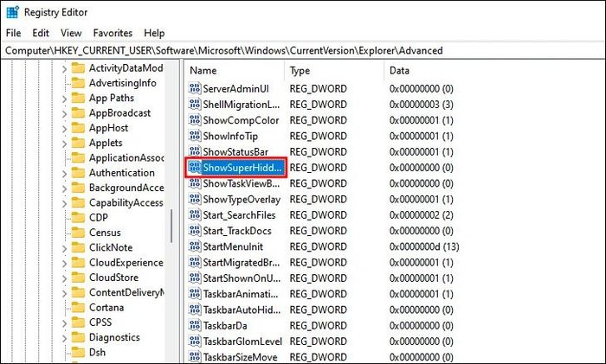Click the DWORD icon beside StartShownOnU...
Screen dimensions: 606x364
[195, 278]
